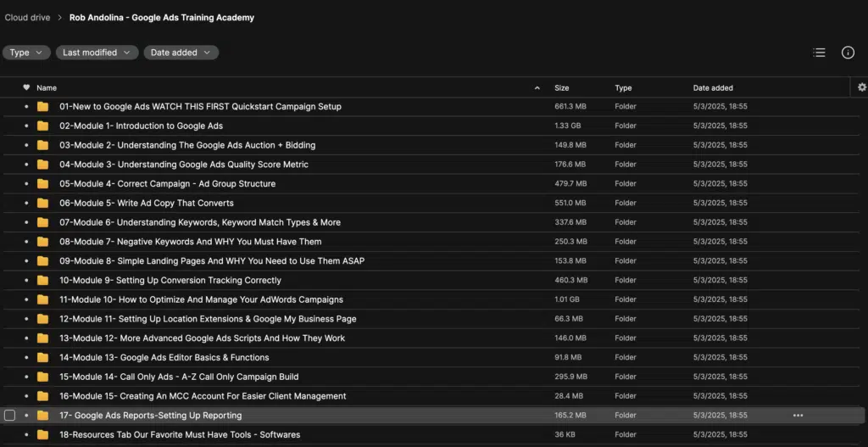Click the 1.01 GB size value
This screenshot has width=868, height=447.
pyautogui.click(x=567, y=299)
